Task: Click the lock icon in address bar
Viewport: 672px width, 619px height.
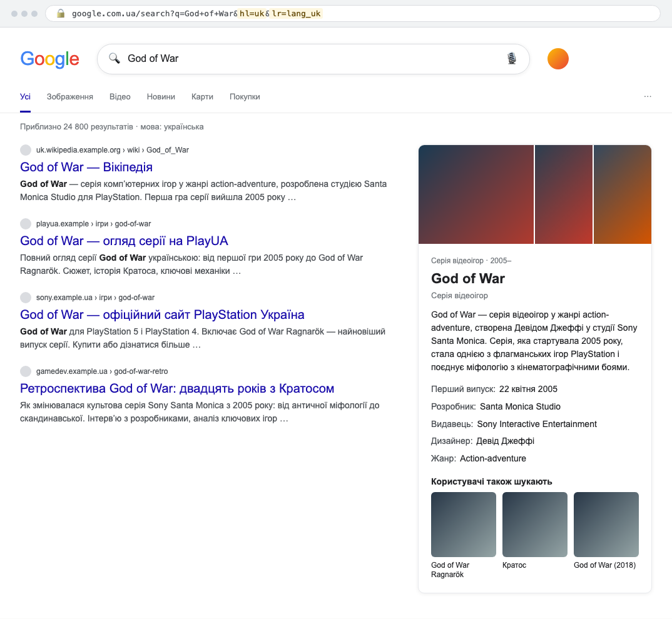Action: (61, 13)
